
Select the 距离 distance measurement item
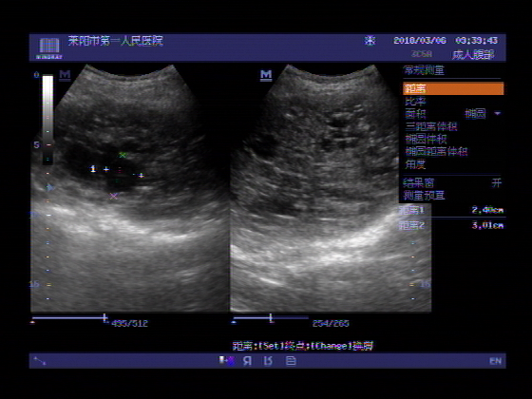click(x=453, y=88)
